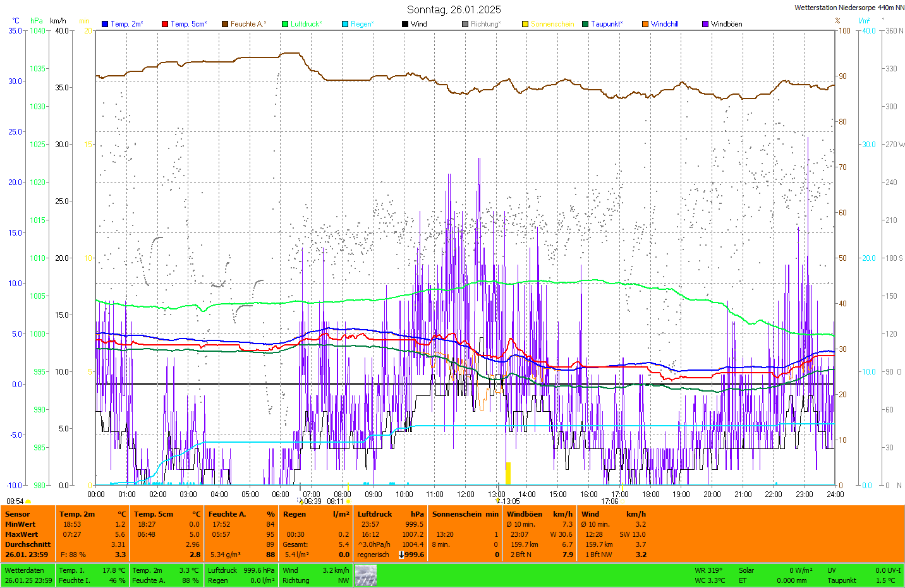Click the Taupunkt legend label
Image resolution: width=905 pixels, height=588 pixels.
[x=607, y=24]
